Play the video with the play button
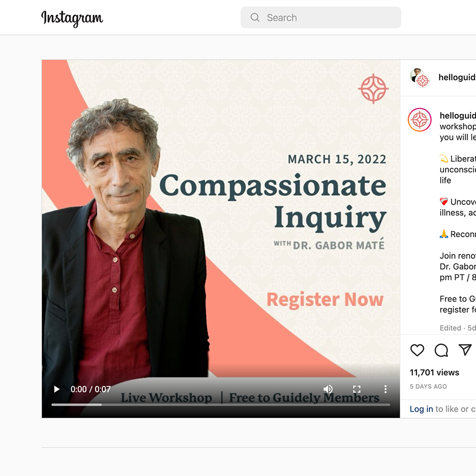The width and height of the screenshot is (476, 476). [56, 389]
